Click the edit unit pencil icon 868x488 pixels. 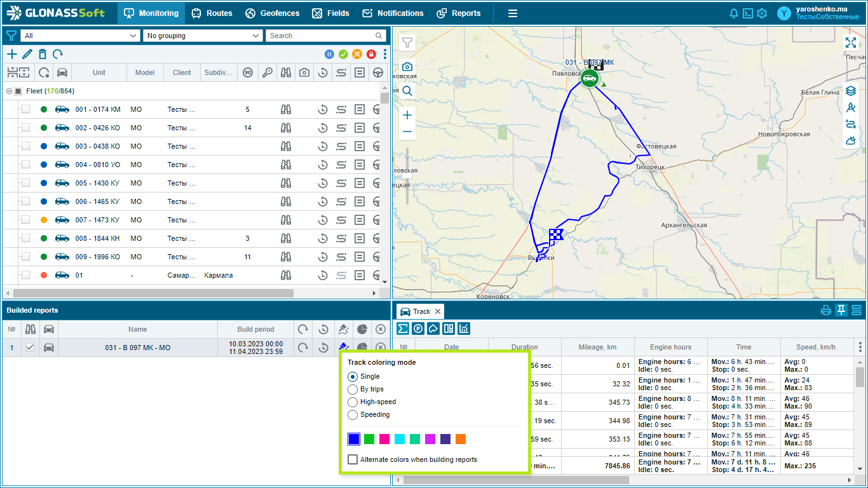(x=27, y=55)
